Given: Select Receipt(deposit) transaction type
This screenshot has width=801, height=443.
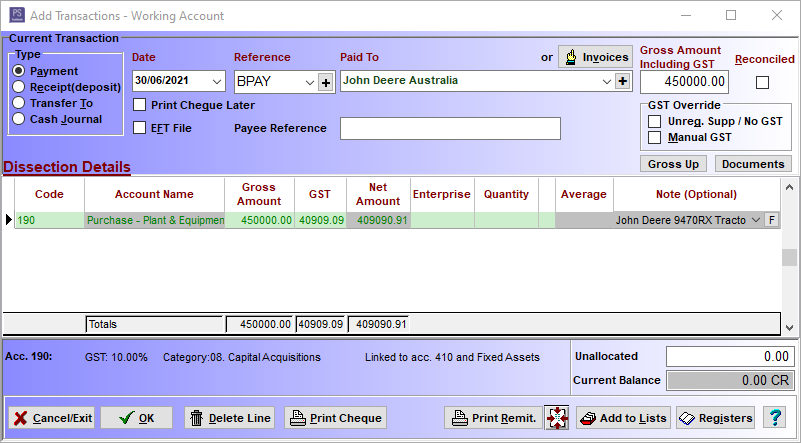Looking at the screenshot, I should coord(19,87).
